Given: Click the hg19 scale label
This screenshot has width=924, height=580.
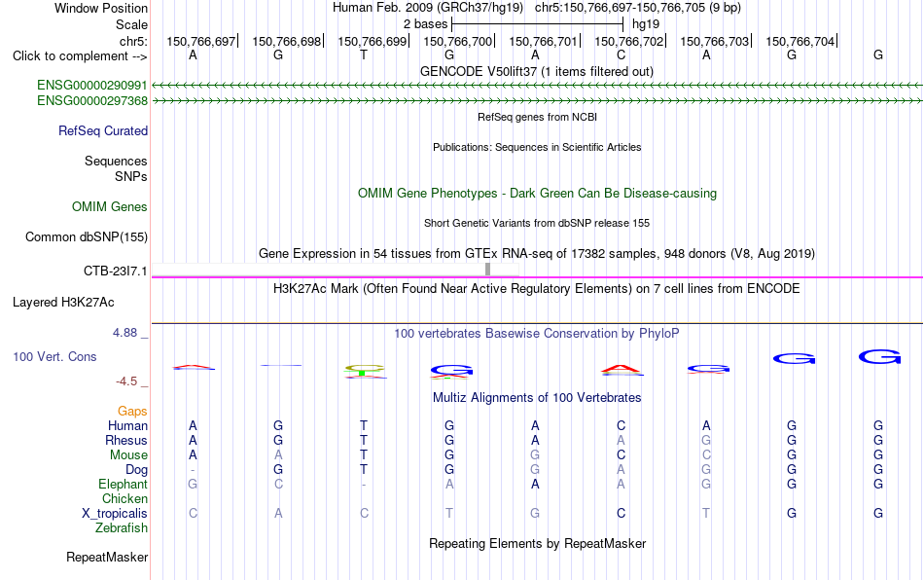Looking at the screenshot, I should coord(646,24).
